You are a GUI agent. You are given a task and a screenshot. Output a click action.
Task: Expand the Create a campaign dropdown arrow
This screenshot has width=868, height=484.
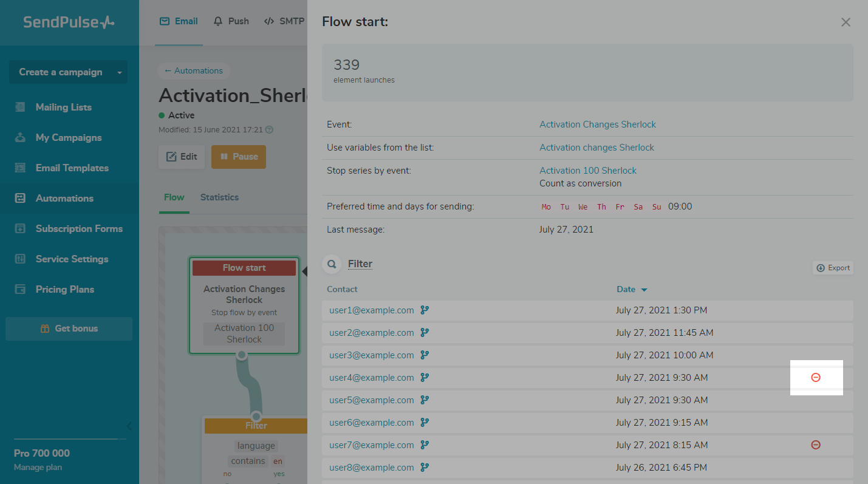coord(120,72)
